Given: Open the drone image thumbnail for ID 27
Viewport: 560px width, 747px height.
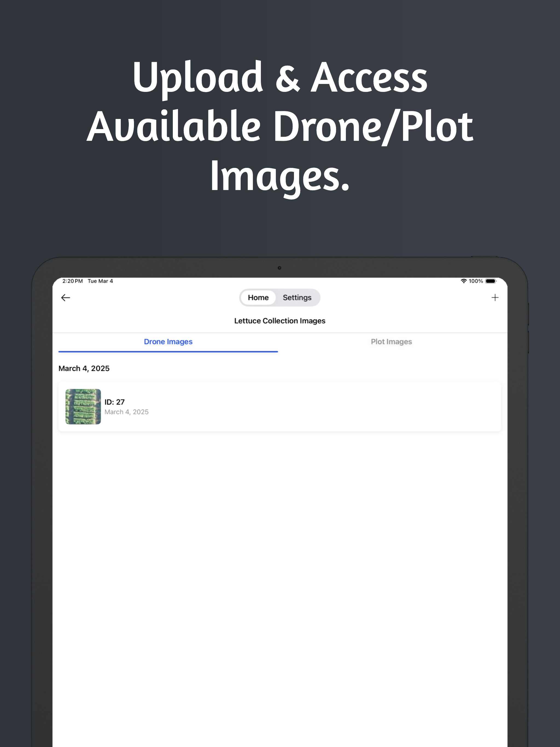Looking at the screenshot, I should [83, 407].
